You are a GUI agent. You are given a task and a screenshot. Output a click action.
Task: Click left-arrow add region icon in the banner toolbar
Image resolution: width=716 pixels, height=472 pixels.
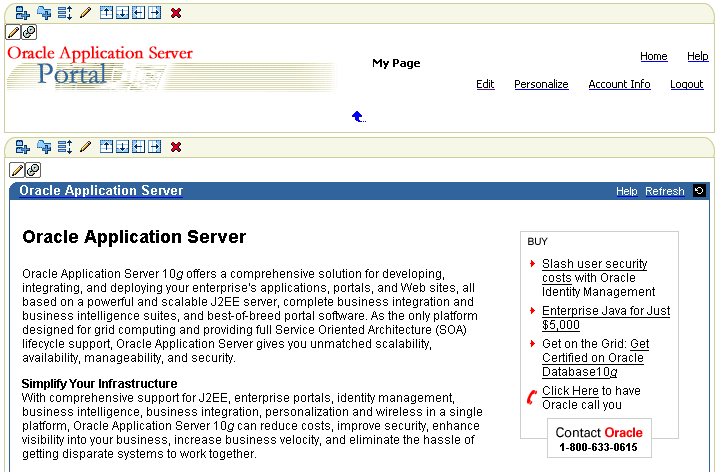[138, 13]
